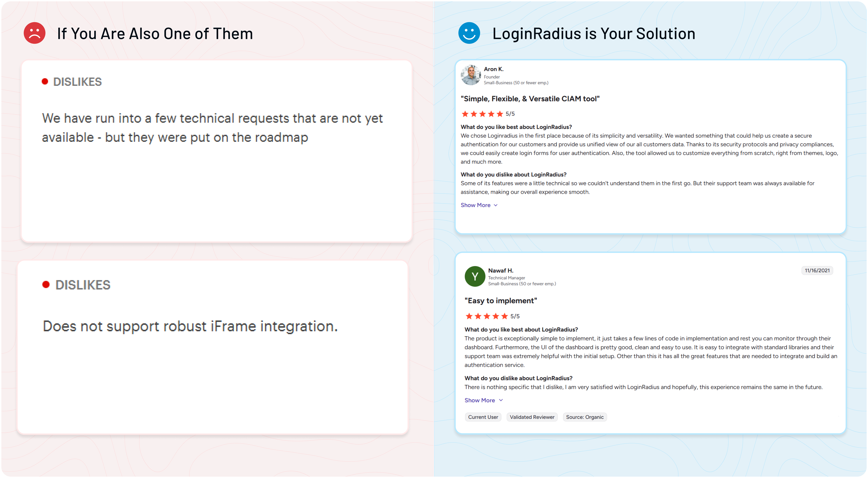Image resolution: width=868 pixels, height=478 pixels.
Task: Click the green Y avatar of Nawaf H.
Action: 475,277
